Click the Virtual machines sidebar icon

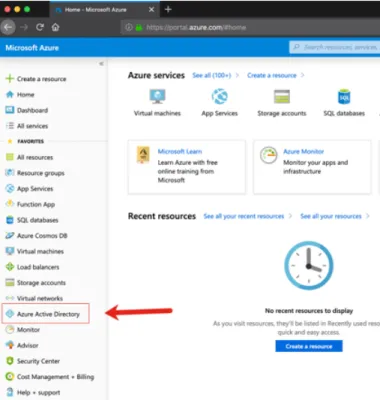(x=10, y=251)
